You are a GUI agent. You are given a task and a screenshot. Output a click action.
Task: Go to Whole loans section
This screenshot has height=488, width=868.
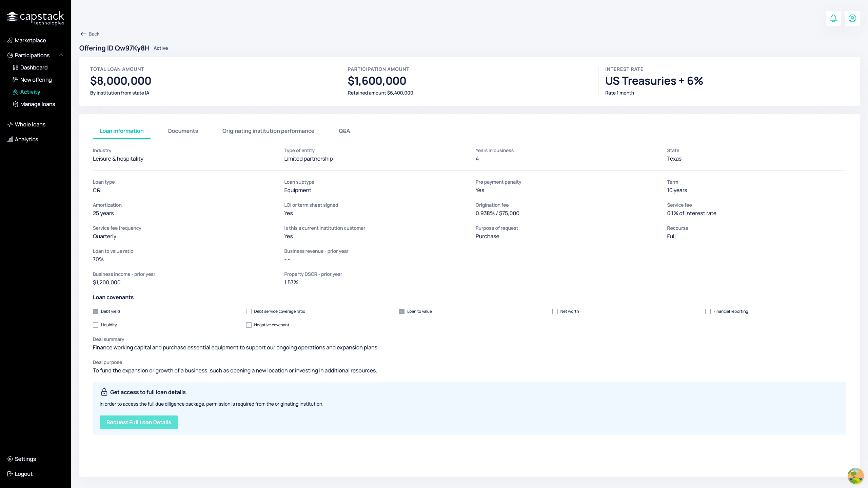[x=30, y=124]
